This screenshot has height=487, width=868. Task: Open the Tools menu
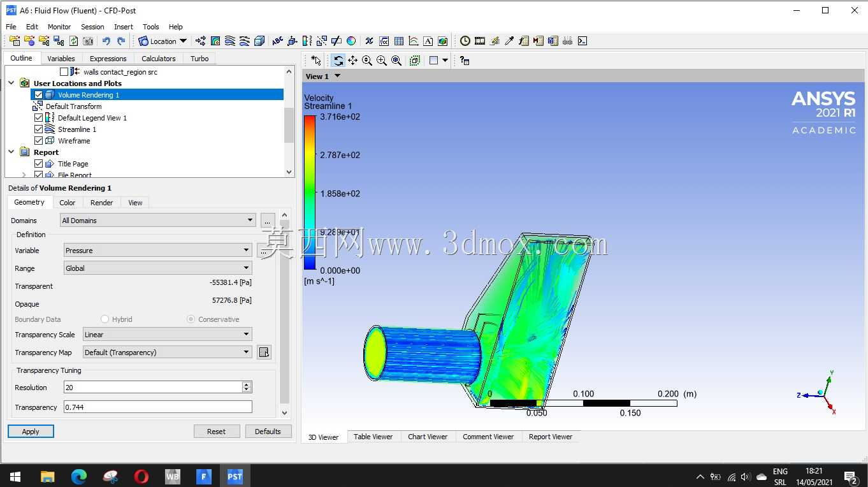[151, 27]
